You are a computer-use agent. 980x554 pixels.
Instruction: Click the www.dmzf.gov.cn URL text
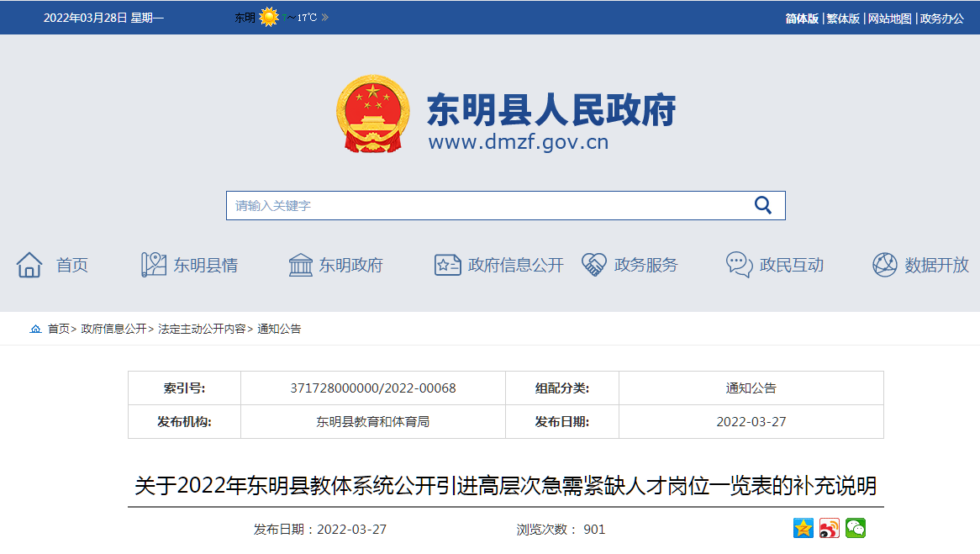518,142
